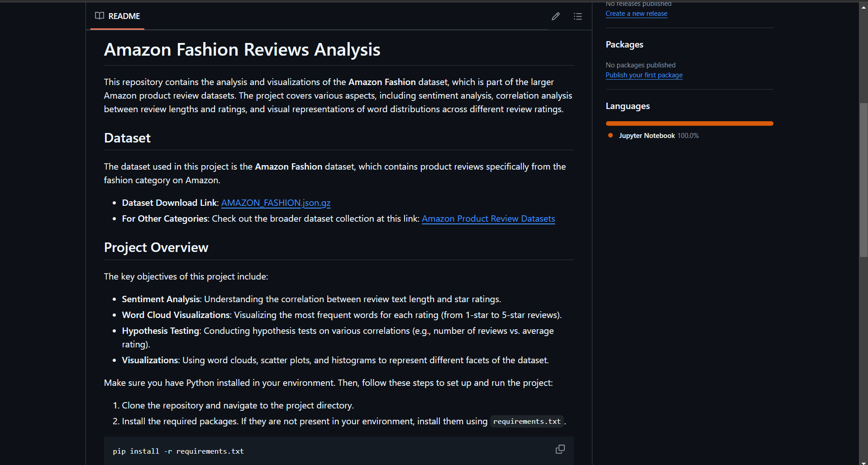
Task: Click the vertical page scrollbar thumb
Action: [x=863, y=180]
